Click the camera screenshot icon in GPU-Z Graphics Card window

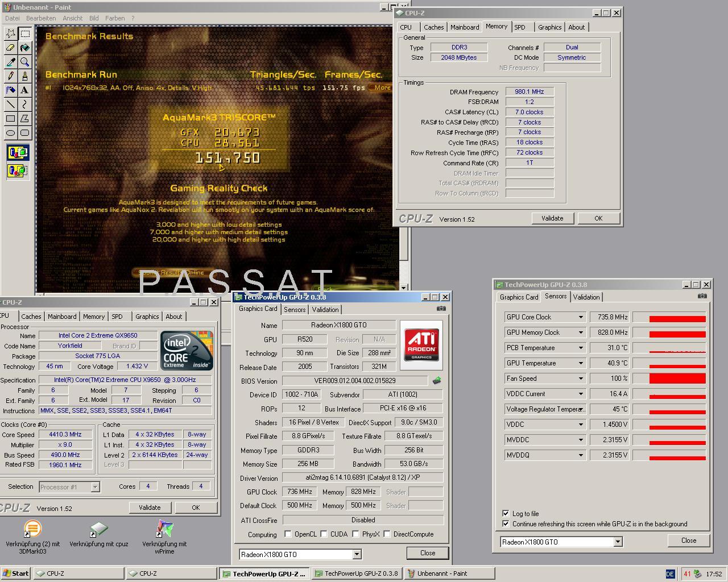tap(441, 309)
